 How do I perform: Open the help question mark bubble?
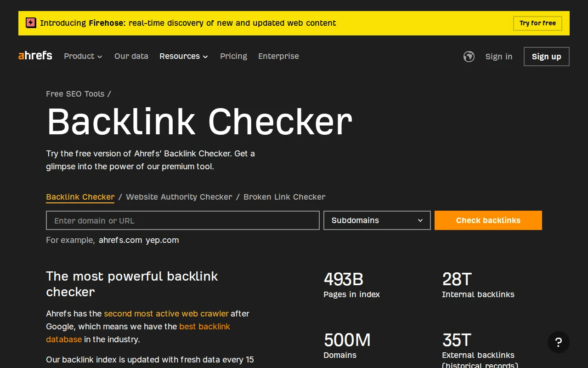pyautogui.click(x=559, y=342)
